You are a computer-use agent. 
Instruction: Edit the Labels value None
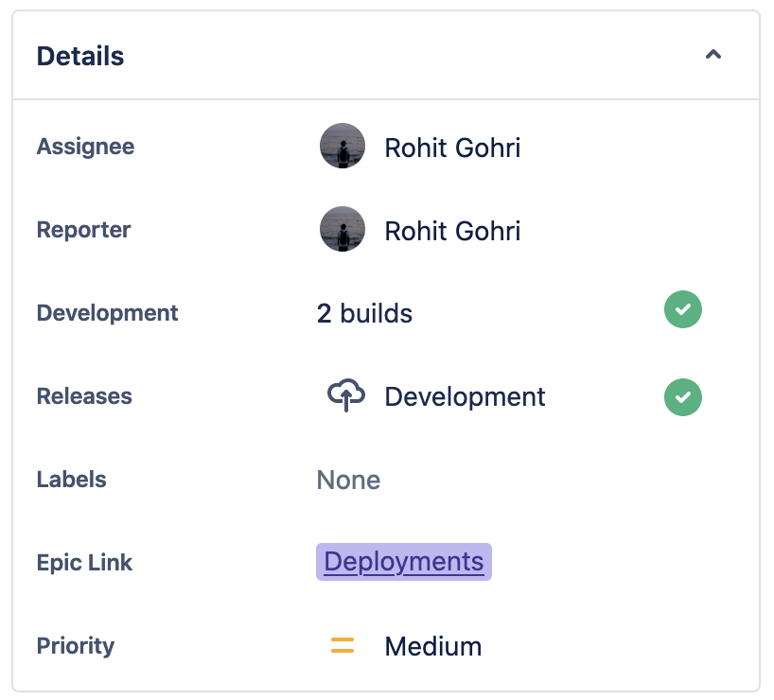point(348,480)
